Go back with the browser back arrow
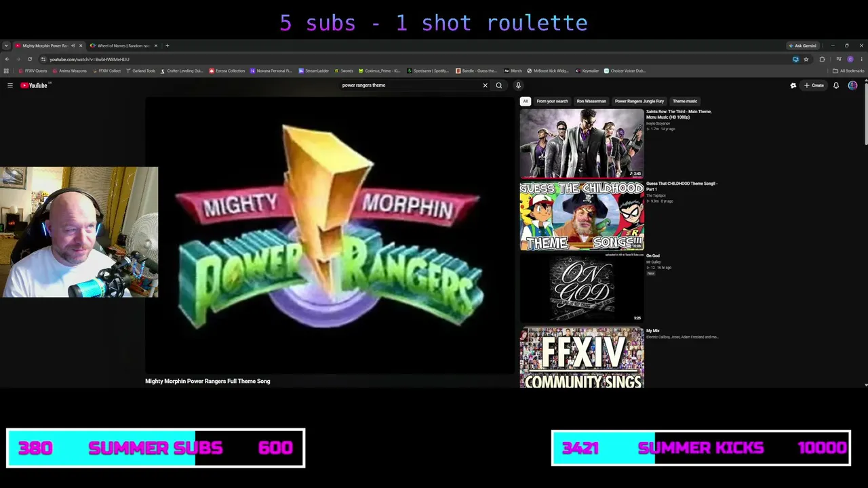Image resolution: width=868 pixels, height=488 pixels. (x=7, y=59)
